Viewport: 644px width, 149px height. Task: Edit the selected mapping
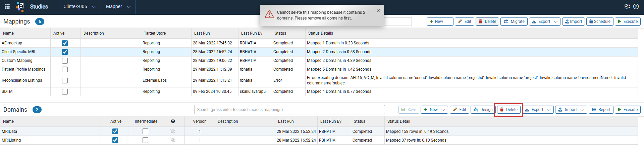coord(464,22)
